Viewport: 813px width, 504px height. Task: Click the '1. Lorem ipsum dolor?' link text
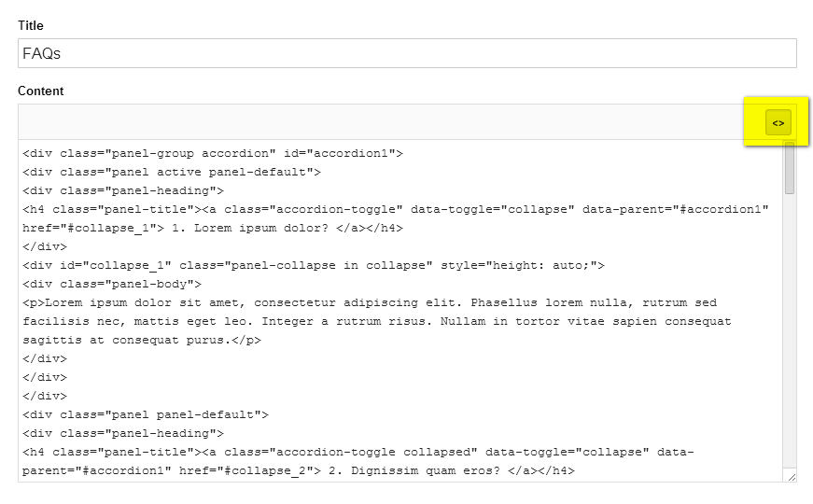[250, 228]
